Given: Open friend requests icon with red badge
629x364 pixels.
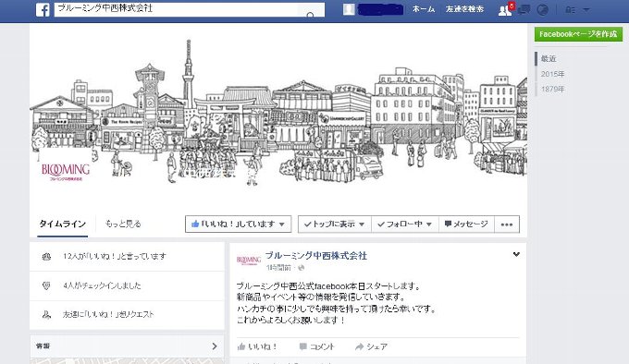Looking at the screenshot, I should tap(505, 9).
